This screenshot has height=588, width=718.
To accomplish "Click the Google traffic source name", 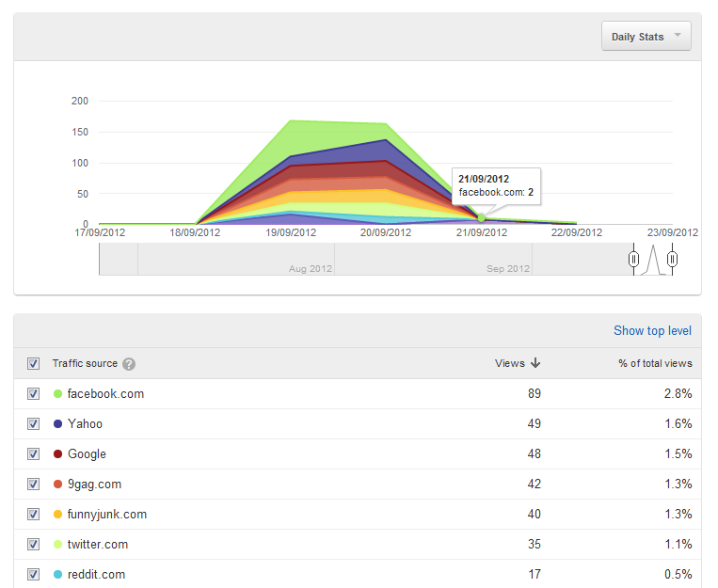I will (x=87, y=454).
